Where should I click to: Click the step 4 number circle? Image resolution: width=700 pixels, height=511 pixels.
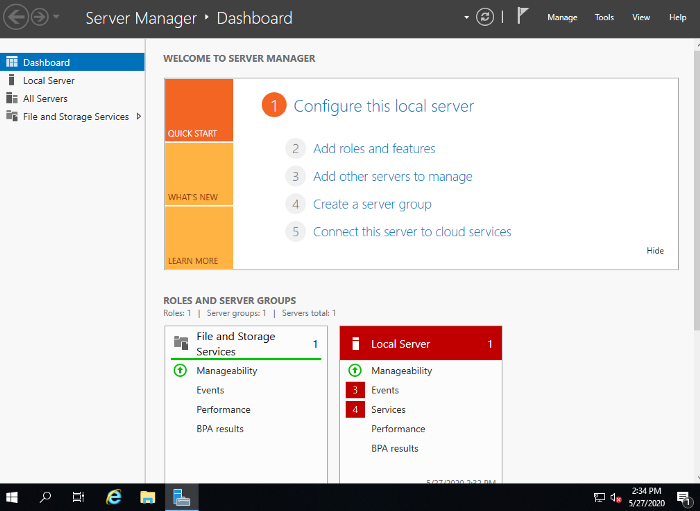point(296,204)
